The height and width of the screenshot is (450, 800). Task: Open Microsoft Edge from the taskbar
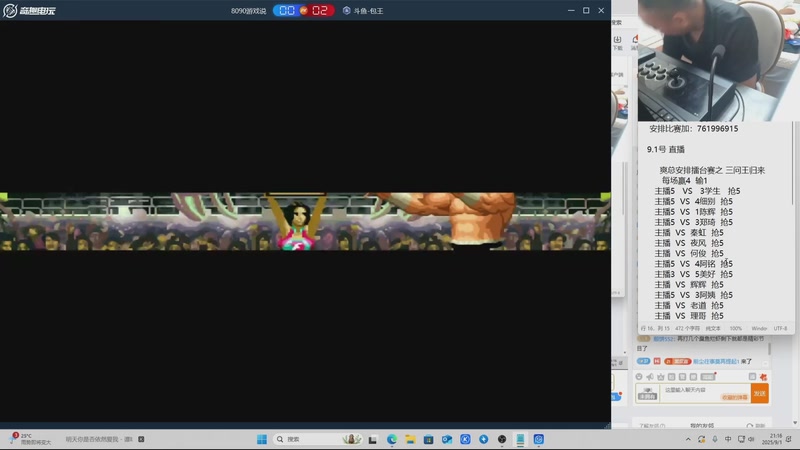tap(392, 439)
